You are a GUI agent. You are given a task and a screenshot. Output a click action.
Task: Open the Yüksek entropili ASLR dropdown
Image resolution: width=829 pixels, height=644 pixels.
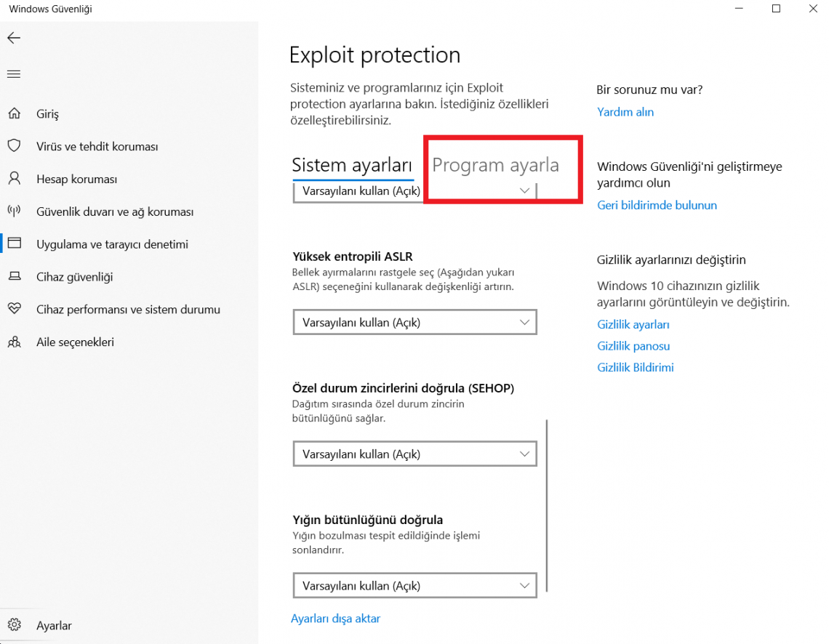pos(414,322)
